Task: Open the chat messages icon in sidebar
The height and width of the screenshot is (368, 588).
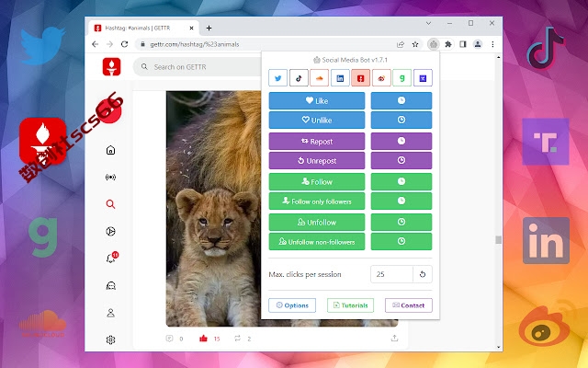Action: coord(110,286)
